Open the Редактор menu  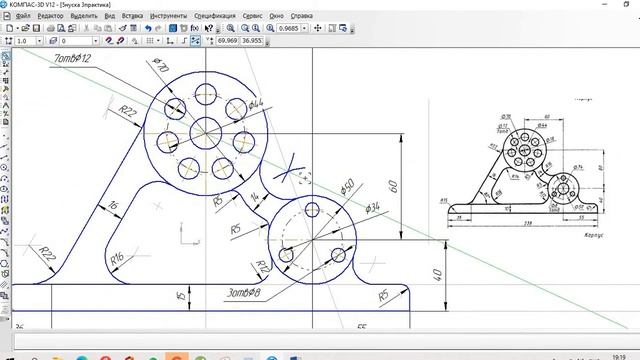pyautogui.click(x=51, y=16)
